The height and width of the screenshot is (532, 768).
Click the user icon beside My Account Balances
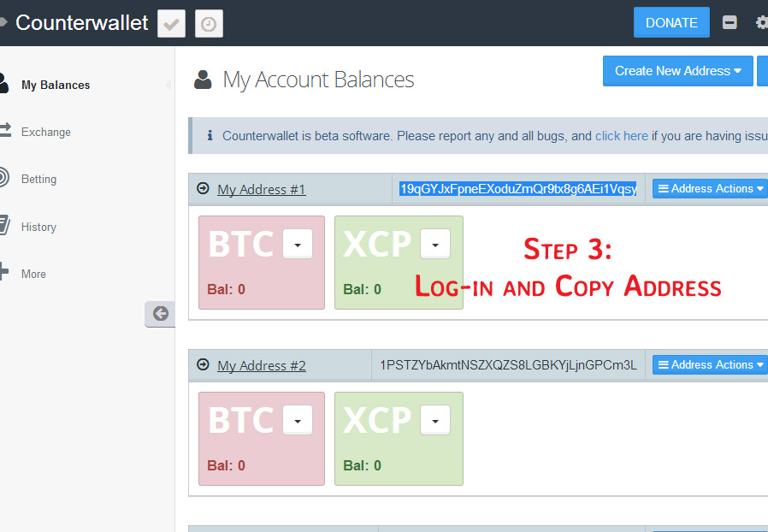click(203, 80)
